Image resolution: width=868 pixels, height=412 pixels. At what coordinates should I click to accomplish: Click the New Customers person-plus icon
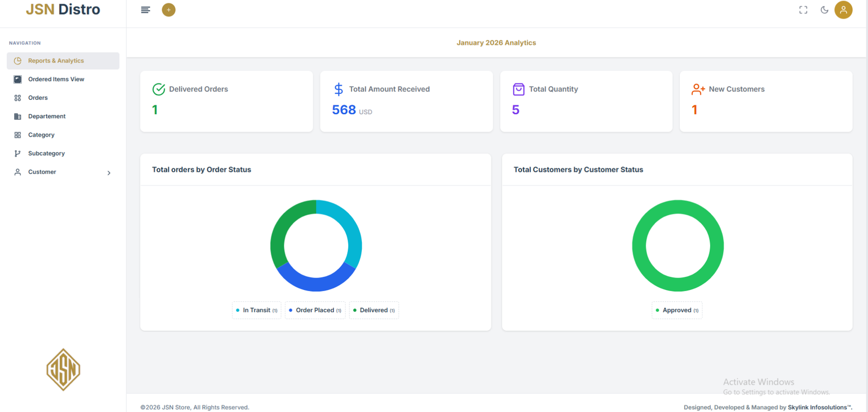(698, 89)
